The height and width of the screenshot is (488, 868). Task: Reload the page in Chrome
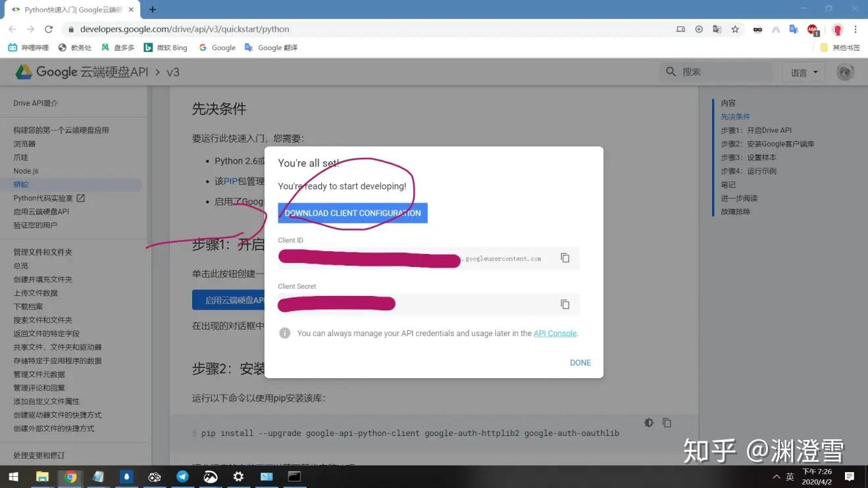coord(48,29)
